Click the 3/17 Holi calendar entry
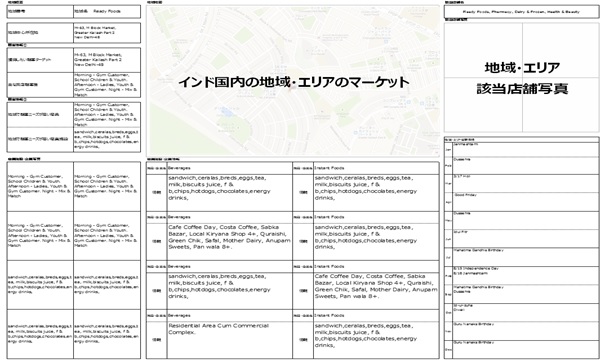 click(525, 183)
